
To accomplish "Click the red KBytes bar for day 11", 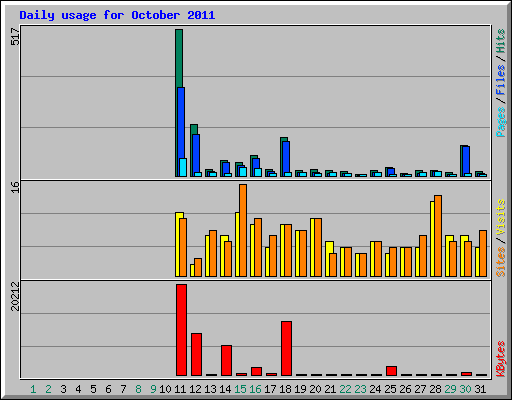I will pyautogui.click(x=181, y=330).
